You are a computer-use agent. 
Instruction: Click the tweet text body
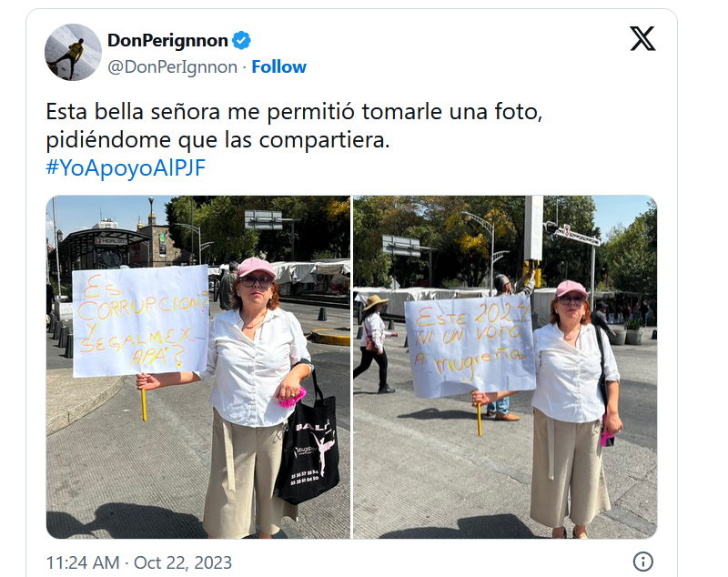click(x=294, y=126)
